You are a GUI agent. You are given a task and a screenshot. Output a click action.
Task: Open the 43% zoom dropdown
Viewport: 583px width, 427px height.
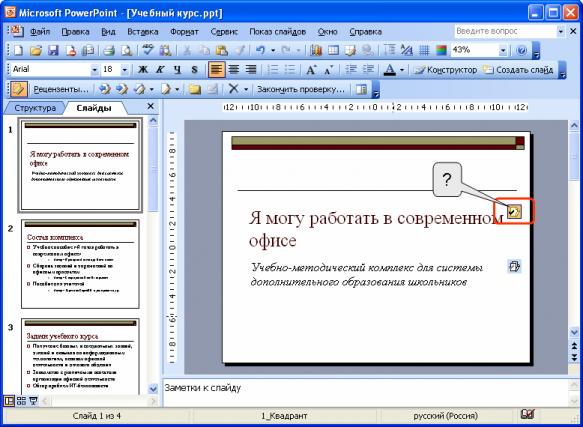pos(503,50)
